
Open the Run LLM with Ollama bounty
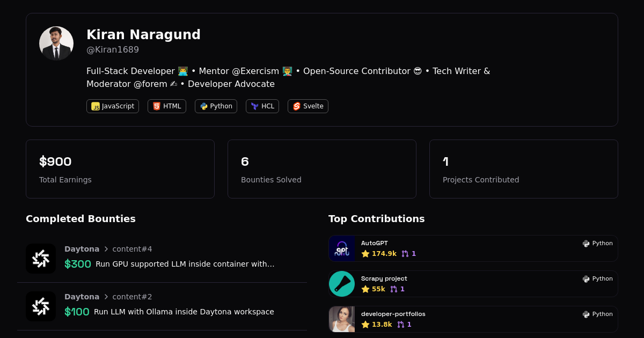click(184, 312)
